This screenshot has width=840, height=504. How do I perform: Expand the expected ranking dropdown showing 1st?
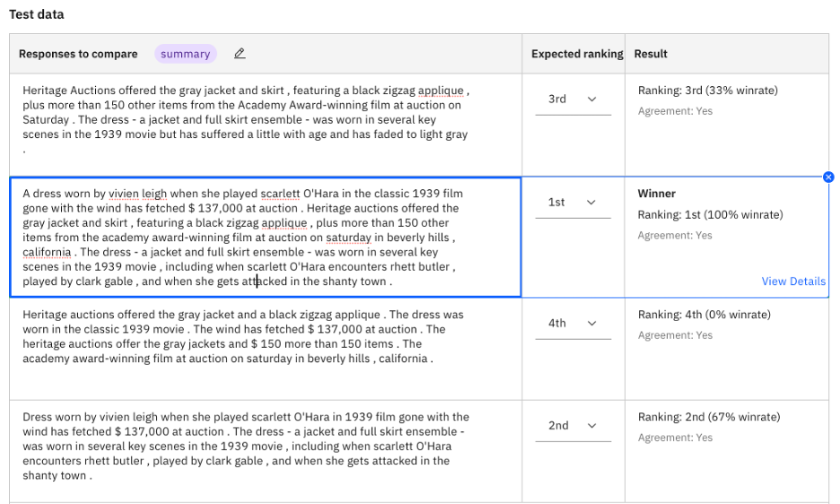572,203
